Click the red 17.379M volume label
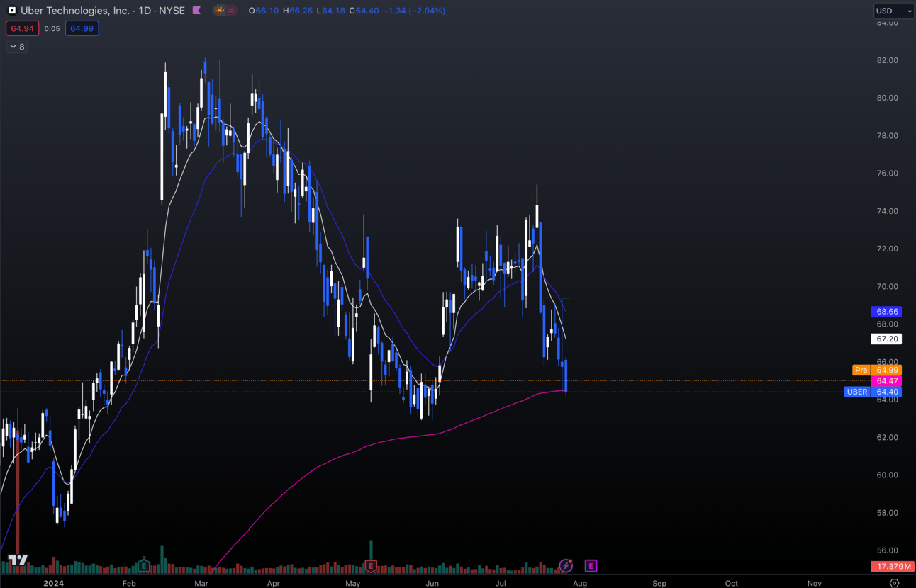This screenshot has width=916, height=588. pos(892,567)
